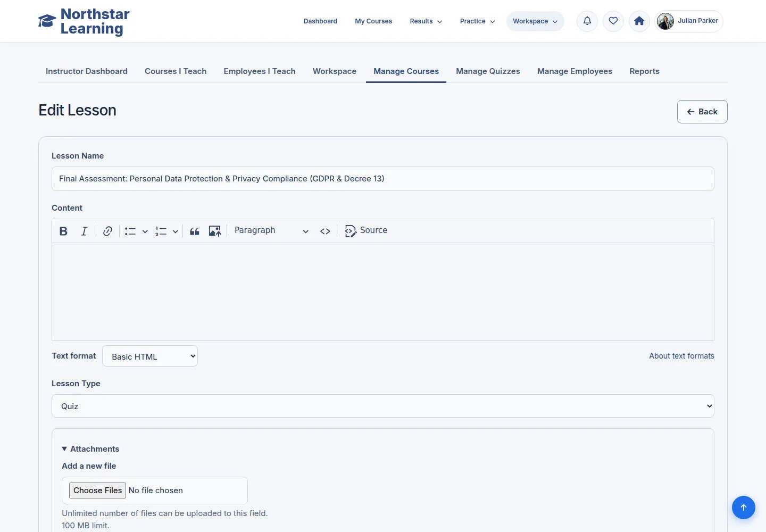Jump back to top with arrow button

coord(744,508)
